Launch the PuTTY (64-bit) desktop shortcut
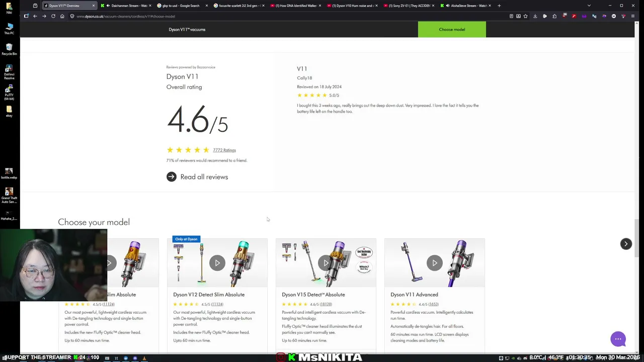Viewport: 644px width, 362px height. point(9,92)
